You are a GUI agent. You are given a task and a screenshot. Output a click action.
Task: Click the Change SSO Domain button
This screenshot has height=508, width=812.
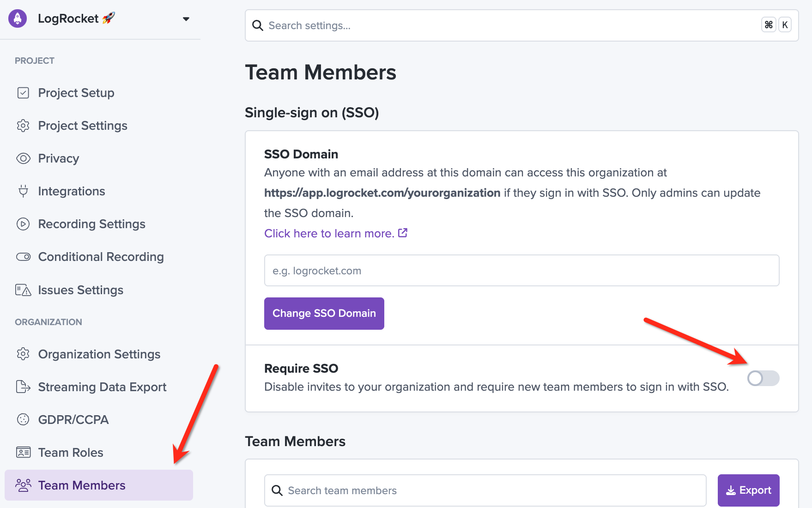(x=324, y=314)
